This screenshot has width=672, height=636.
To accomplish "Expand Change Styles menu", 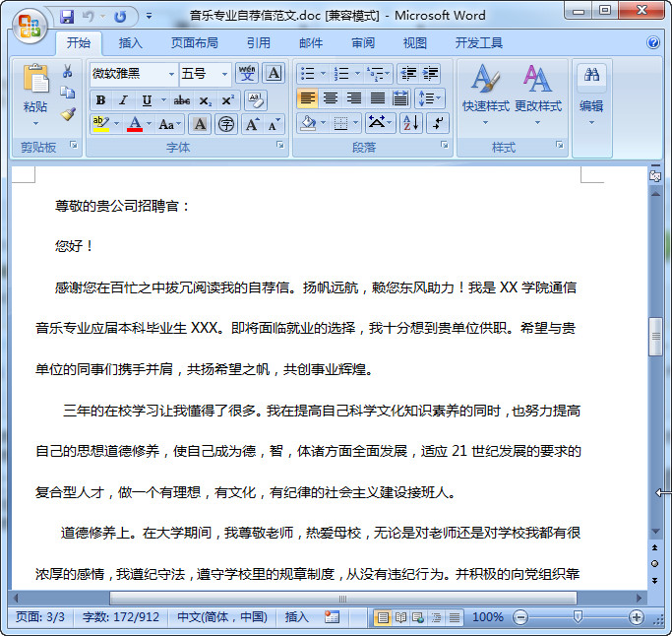I will (x=538, y=95).
